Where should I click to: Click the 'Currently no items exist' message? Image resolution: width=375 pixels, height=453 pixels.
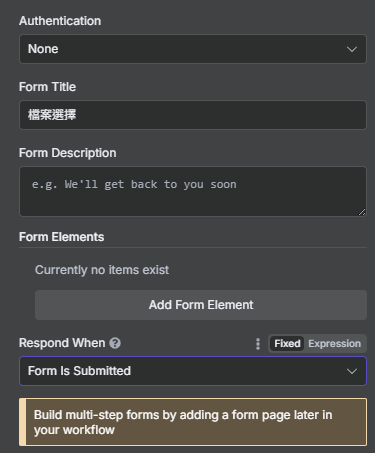coord(102,270)
